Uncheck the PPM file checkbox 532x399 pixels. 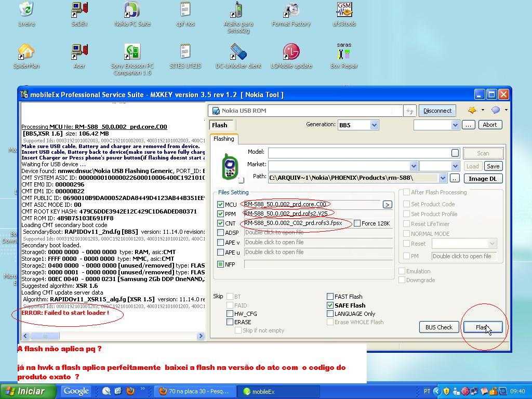220,214
